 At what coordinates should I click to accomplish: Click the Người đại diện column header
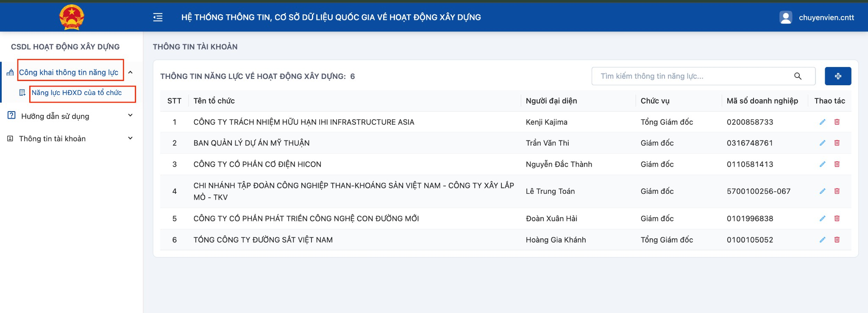(x=551, y=101)
